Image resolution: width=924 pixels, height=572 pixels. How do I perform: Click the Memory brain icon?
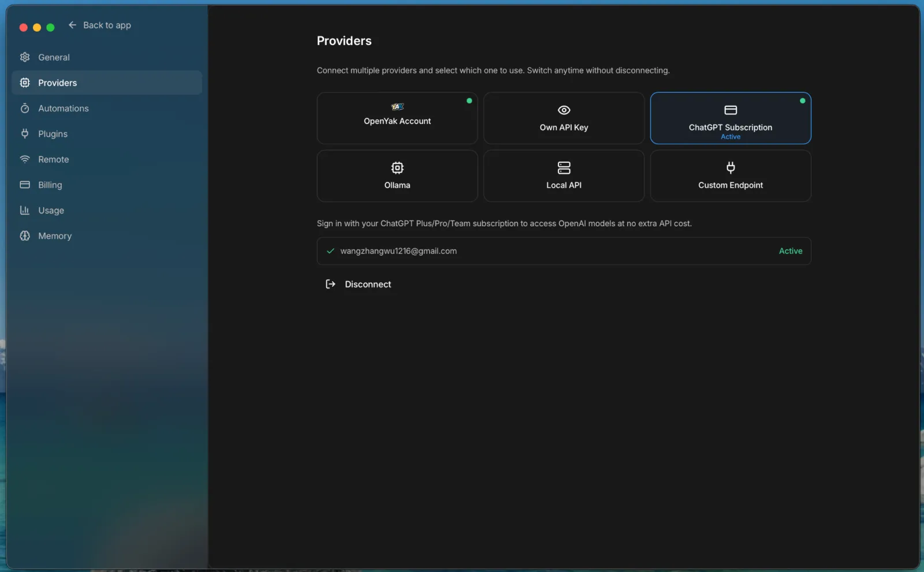tap(25, 235)
